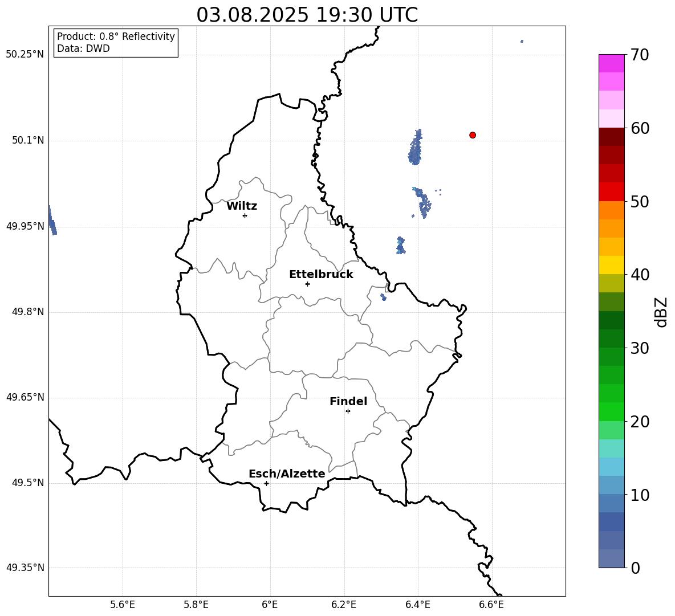Click the 49.95°N latitude label
The height and width of the screenshot is (616, 675).
point(25,226)
